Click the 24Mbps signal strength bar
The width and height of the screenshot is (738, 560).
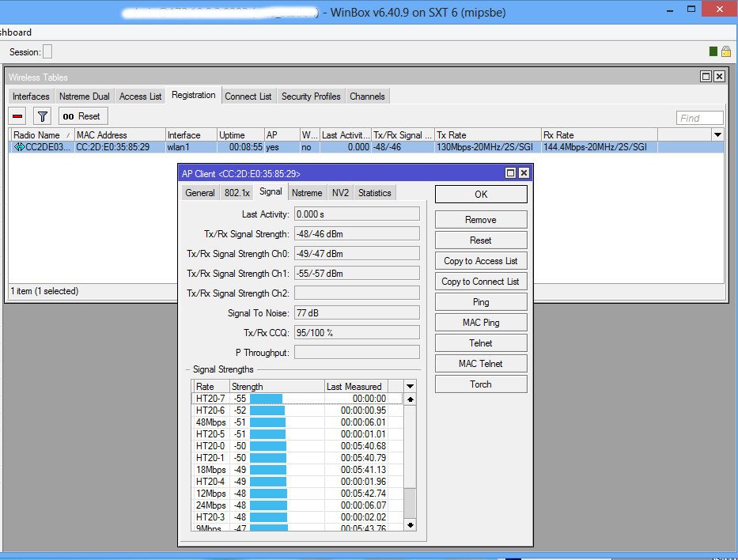(268, 505)
